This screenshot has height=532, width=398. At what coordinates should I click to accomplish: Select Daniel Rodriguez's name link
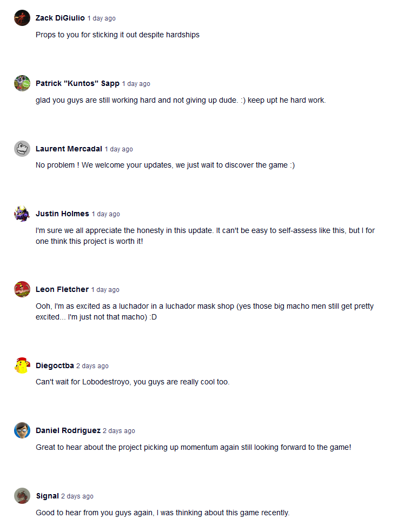[68, 431]
